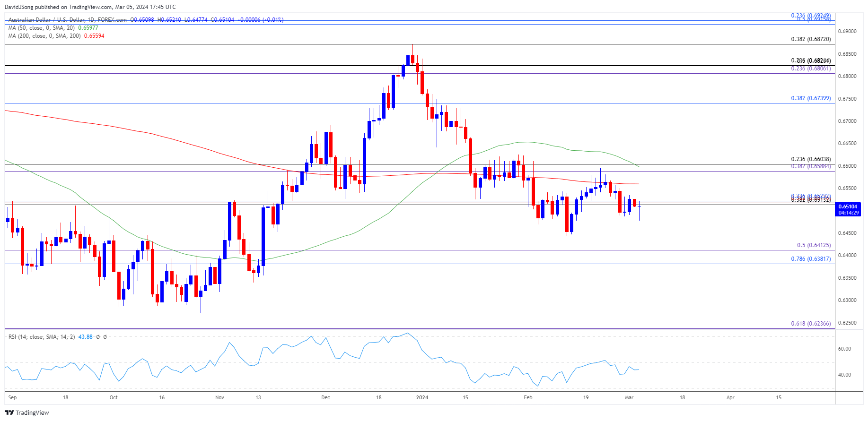Viewport: 868px width, 421px height.
Task: Click the 19 date label after Feb
Action: tap(586, 398)
